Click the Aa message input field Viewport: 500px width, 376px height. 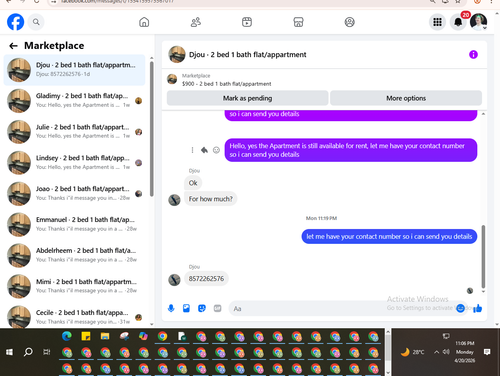(x=340, y=309)
